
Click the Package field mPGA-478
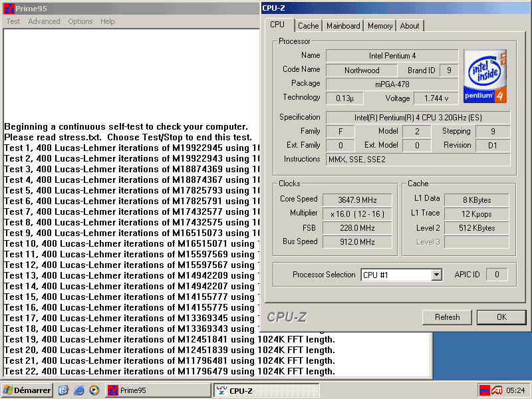[x=392, y=84]
